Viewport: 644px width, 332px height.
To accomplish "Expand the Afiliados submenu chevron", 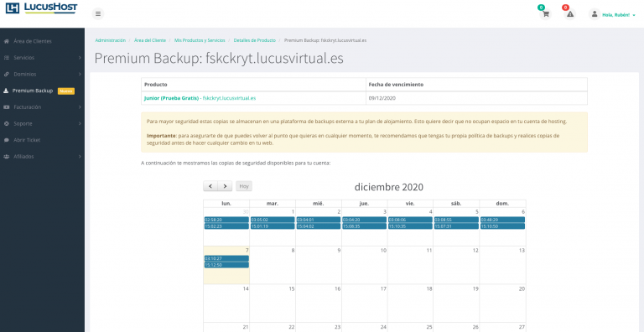I will pos(80,157).
